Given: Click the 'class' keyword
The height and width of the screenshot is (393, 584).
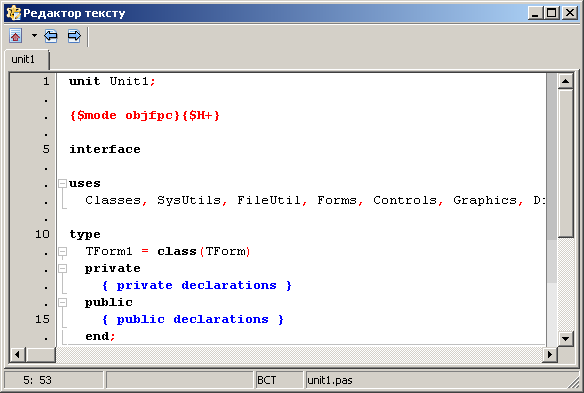Looking at the screenshot, I should (177, 251).
